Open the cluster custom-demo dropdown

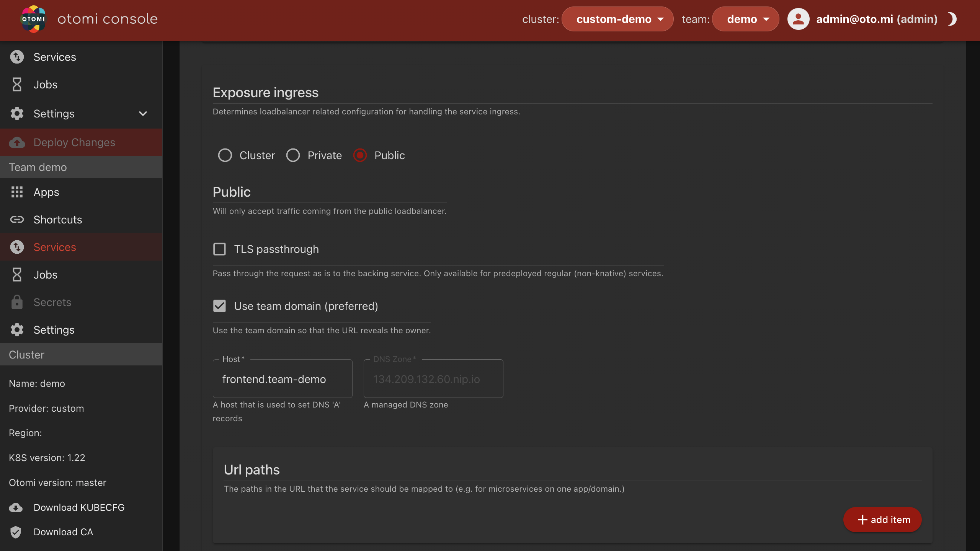point(617,19)
